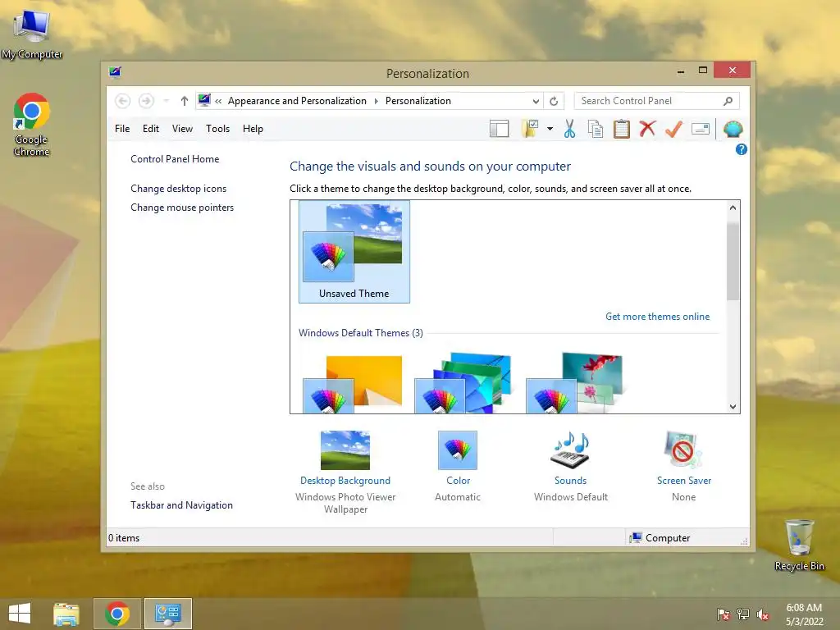Click the Action Center flag icon
This screenshot has height=630, width=840.
coord(724,614)
